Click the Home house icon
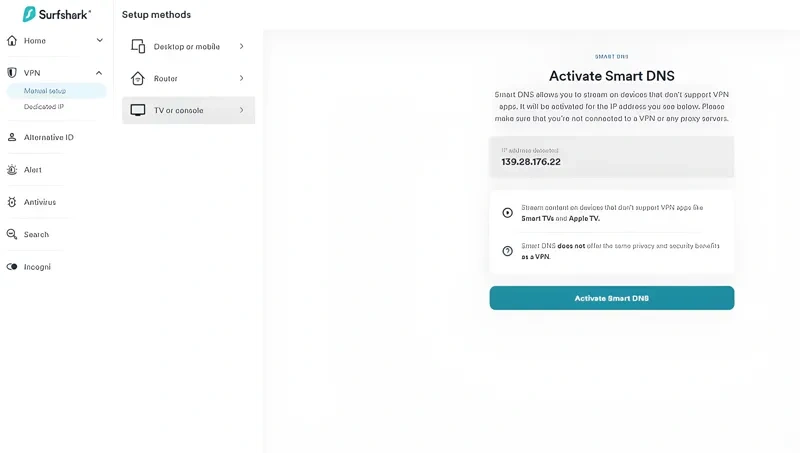Viewport: 800px width, 453px height. (x=12, y=41)
